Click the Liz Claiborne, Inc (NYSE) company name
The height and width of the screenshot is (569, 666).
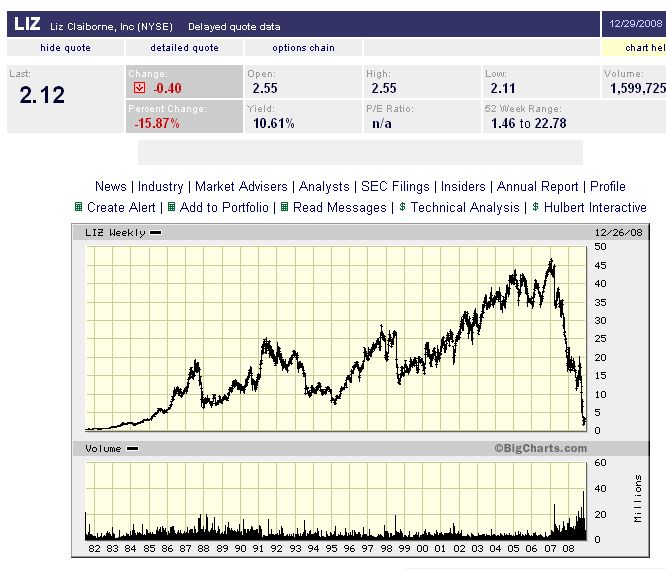click(x=111, y=27)
